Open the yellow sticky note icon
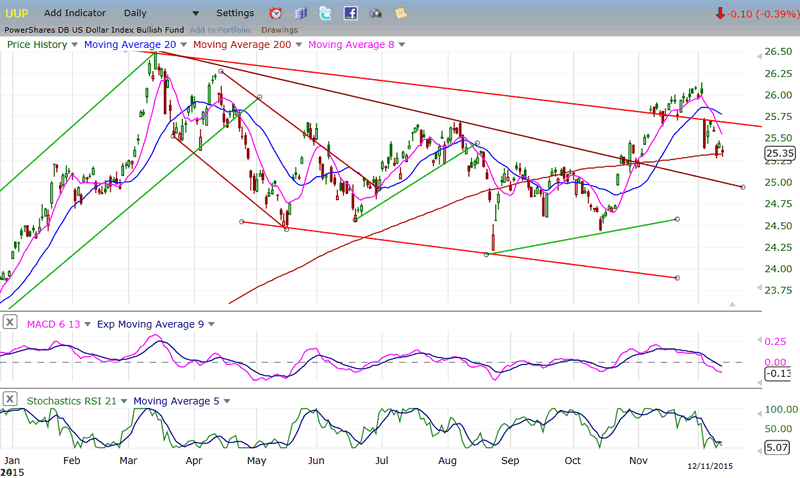Image resolution: width=800 pixels, height=478 pixels. click(x=400, y=14)
